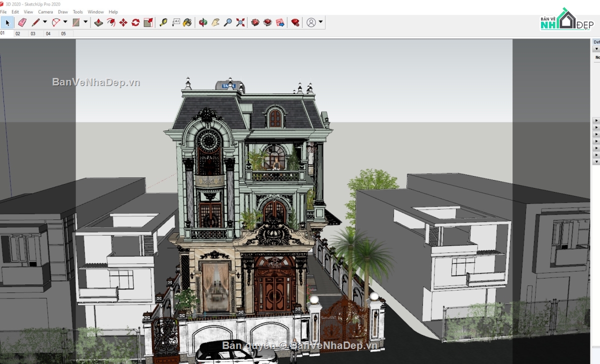Viewport: 600px width, 364px height.
Task: Open the Rectangle tool dropdown arrow
Action: tap(85, 22)
